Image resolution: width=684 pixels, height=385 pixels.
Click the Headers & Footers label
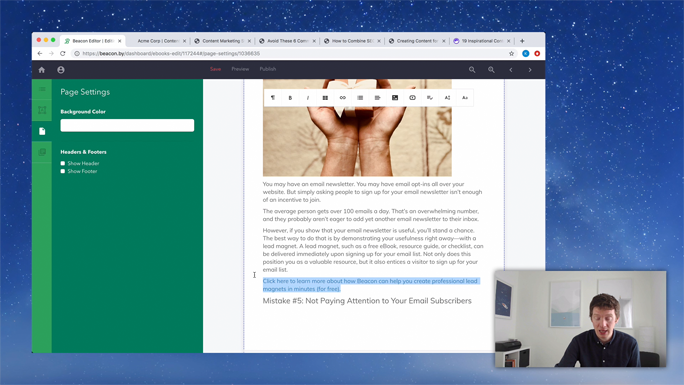tap(83, 152)
